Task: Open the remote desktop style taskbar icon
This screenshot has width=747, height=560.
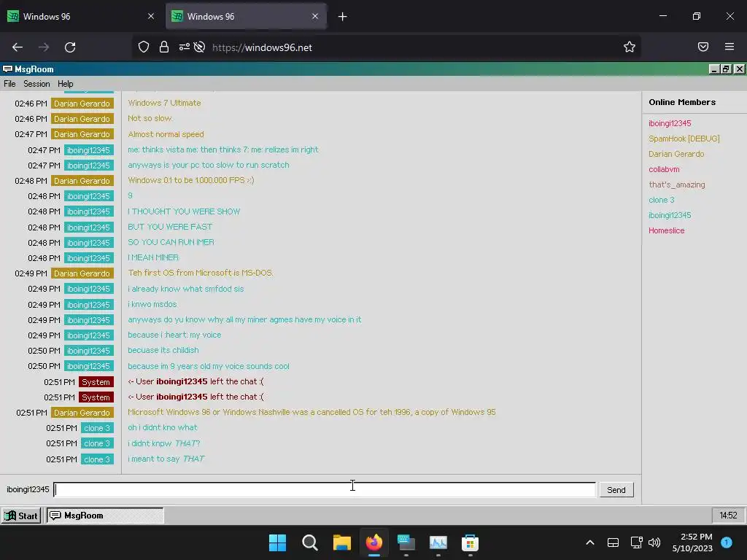Action: tap(406, 542)
